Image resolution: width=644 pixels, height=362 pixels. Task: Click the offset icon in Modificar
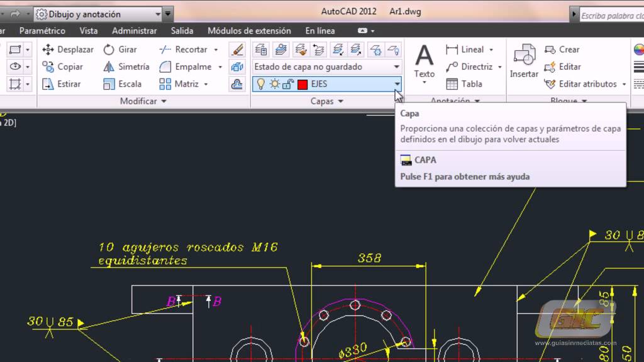pyautogui.click(x=237, y=84)
